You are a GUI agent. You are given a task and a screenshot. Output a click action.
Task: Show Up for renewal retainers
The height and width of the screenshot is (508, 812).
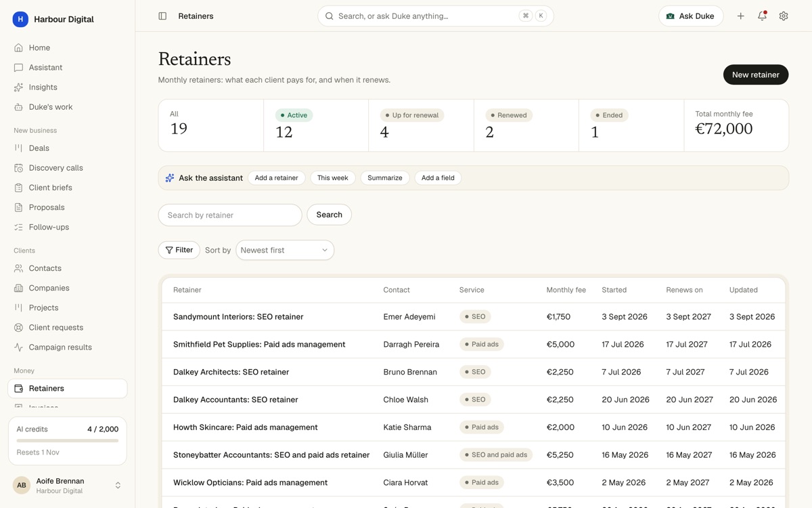click(421, 125)
